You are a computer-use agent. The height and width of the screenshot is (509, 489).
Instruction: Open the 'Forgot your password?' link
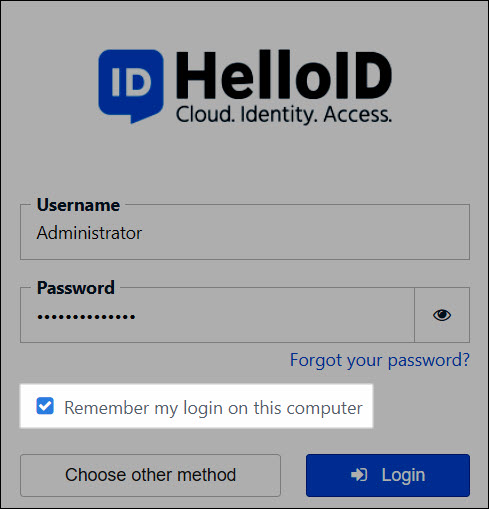point(380,360)
